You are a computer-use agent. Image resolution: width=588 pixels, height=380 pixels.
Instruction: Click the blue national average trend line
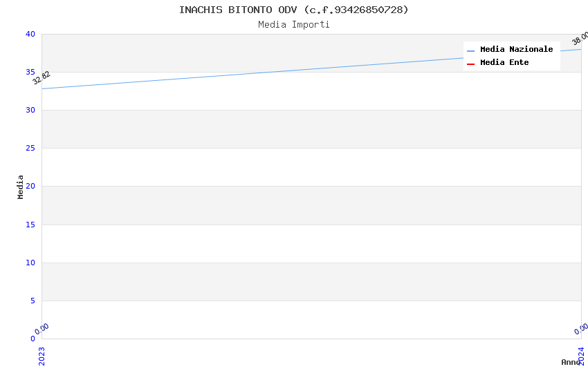point(311,69)
